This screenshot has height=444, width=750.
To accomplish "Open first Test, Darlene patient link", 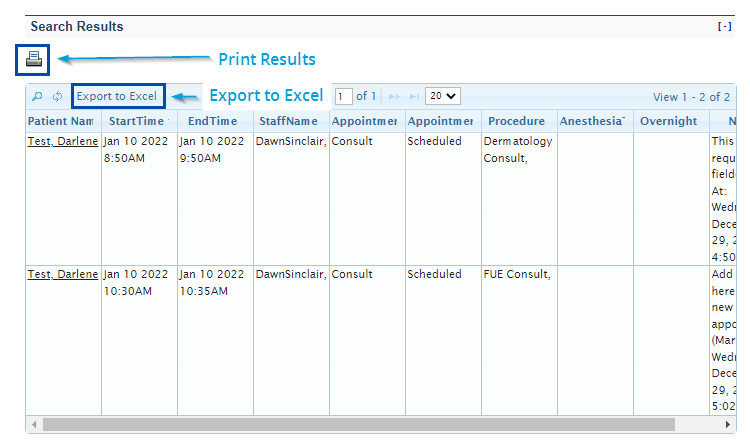I will click(63, 142).
